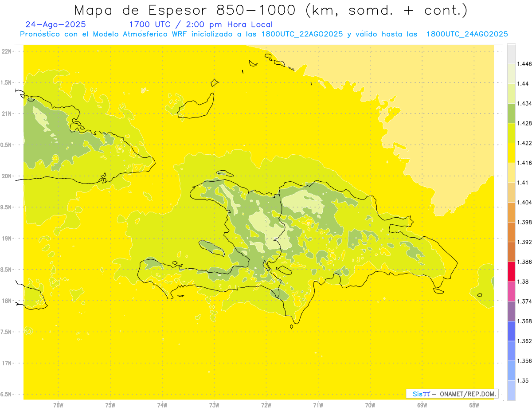Click the 'Sistt – ONAMET/REP.DOM.' credit box
The height and width of the screenshot is (411, 532).
tap(452, 394)
